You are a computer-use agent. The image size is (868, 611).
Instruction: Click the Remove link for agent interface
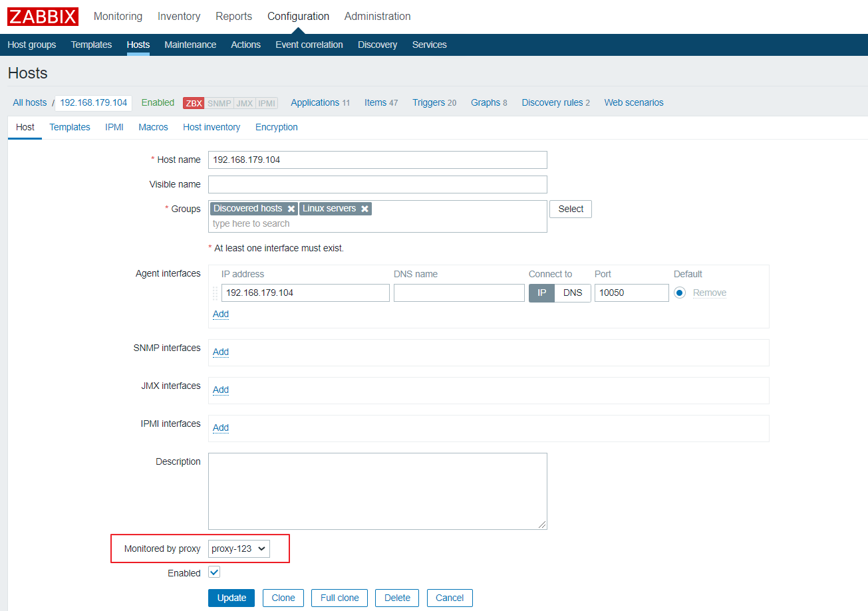709,293
